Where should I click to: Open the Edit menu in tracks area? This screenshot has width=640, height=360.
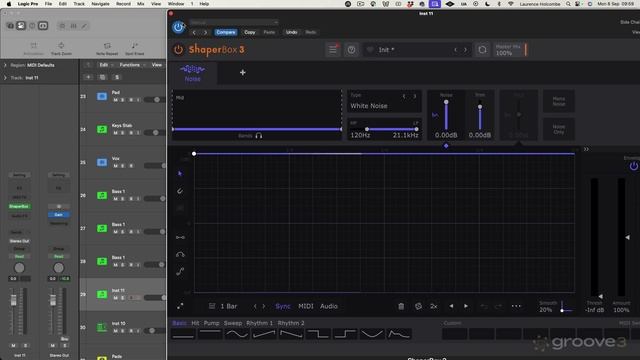point(104,65)
